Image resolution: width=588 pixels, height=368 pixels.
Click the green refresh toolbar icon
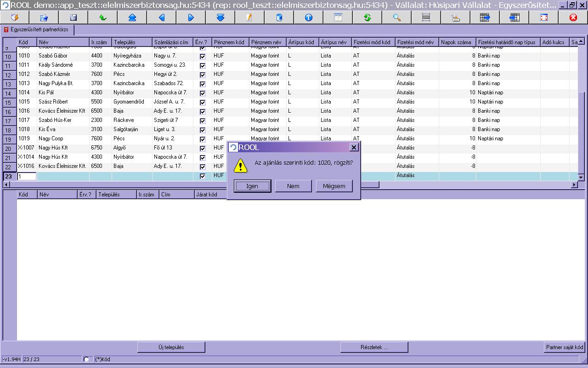click(367, 17)
